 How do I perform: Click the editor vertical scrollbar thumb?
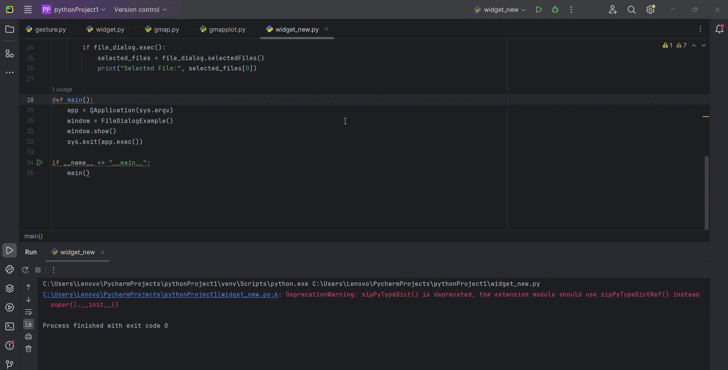[707, 192]
